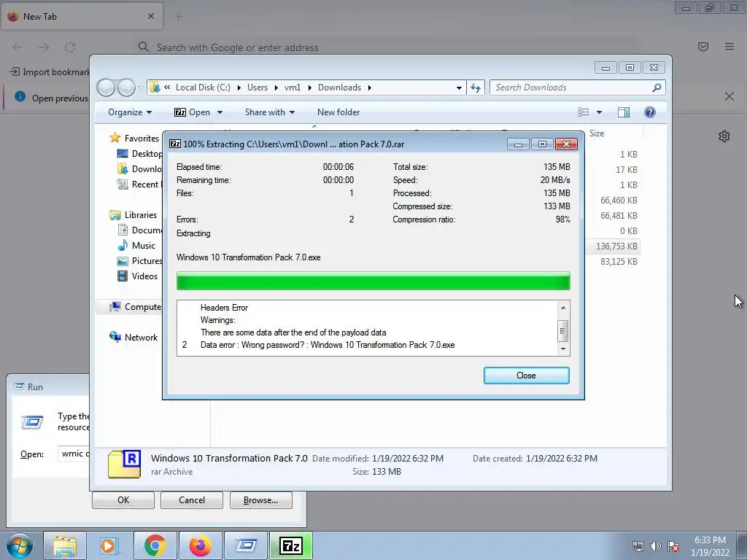This screenshot has width=747, height=560.
Task: Click the Explorer Back navigation button
Action: pos(106,87)
